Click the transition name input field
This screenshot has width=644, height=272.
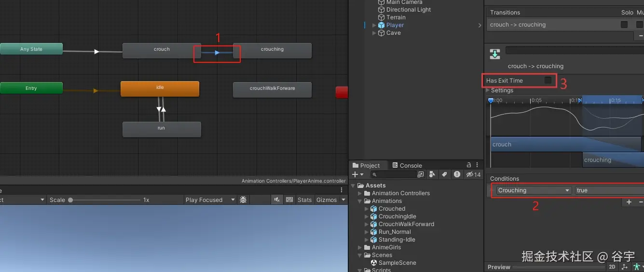tap(575, 50)
